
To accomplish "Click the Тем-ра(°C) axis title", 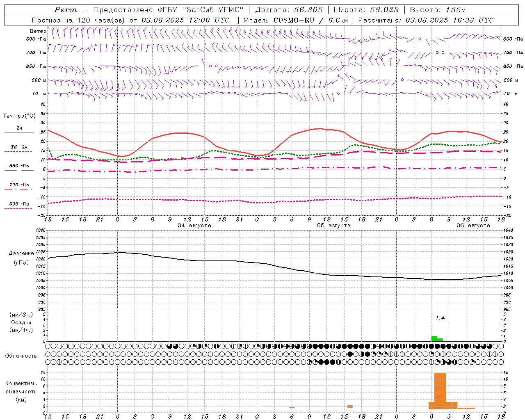I will (19, 116).
